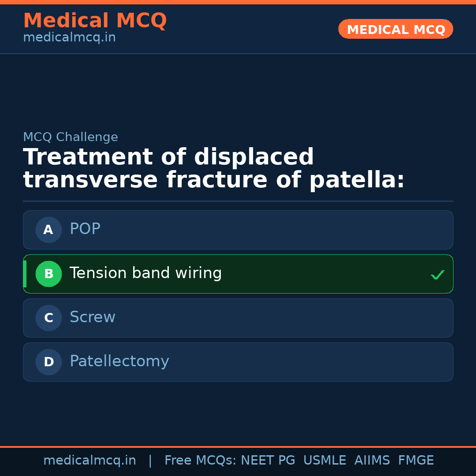Click the green bar beside option B
This screenshot has width=476, height=476.
(x=25, y=274)
